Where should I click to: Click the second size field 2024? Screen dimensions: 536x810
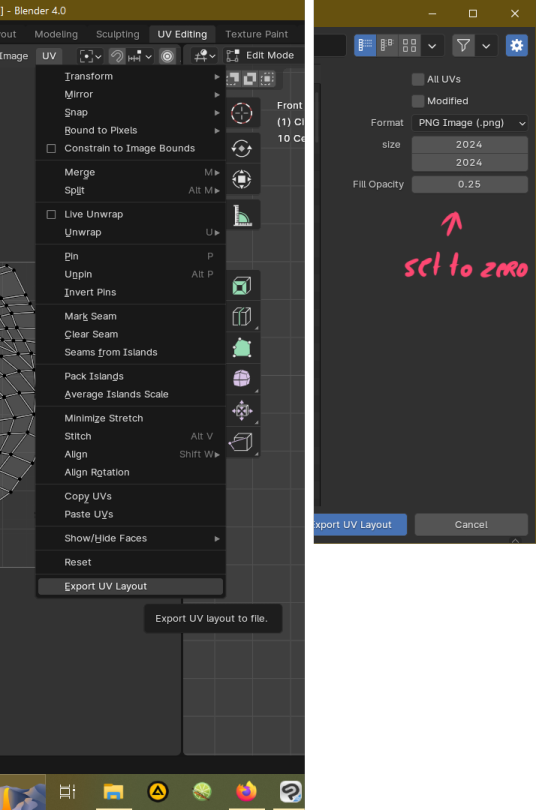pos(469,163)
